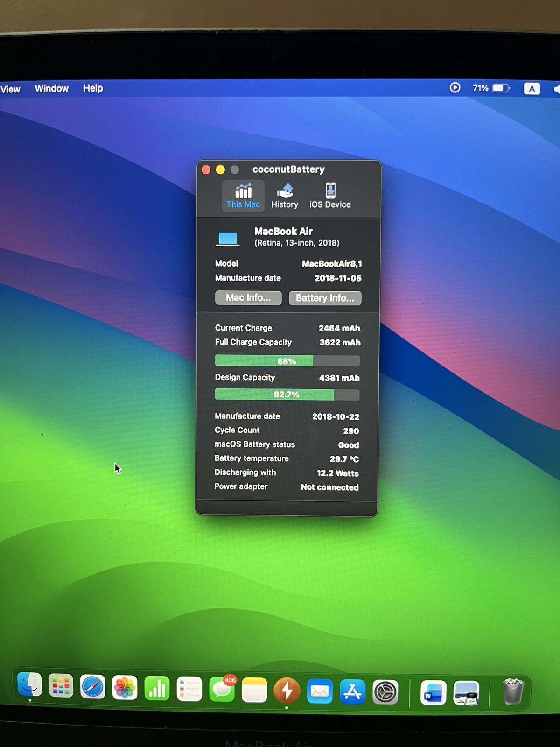Click the 68% charge progress bar
The width and height of the screenshot is (560, 747).
(287, 361)
